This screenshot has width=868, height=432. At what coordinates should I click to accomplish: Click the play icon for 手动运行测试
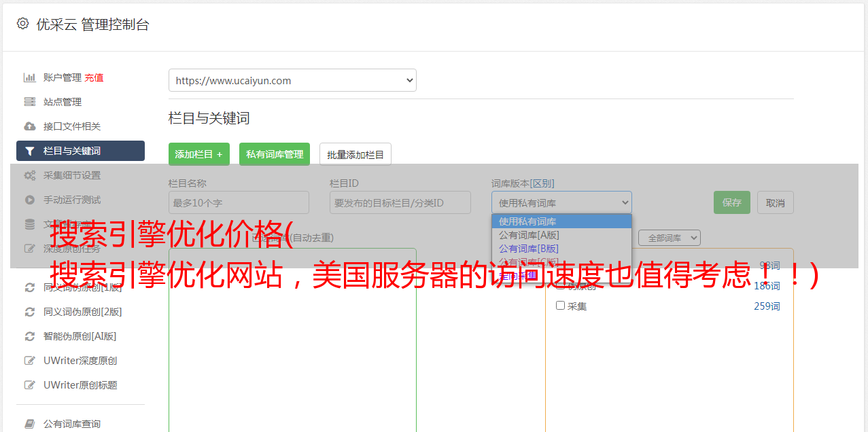[30, 200]
